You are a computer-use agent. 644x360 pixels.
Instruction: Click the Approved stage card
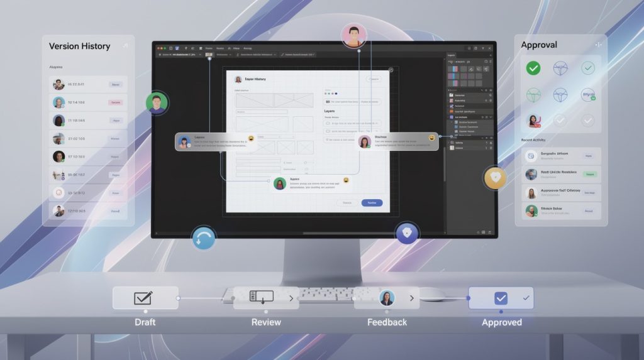(x=501, y=298)
